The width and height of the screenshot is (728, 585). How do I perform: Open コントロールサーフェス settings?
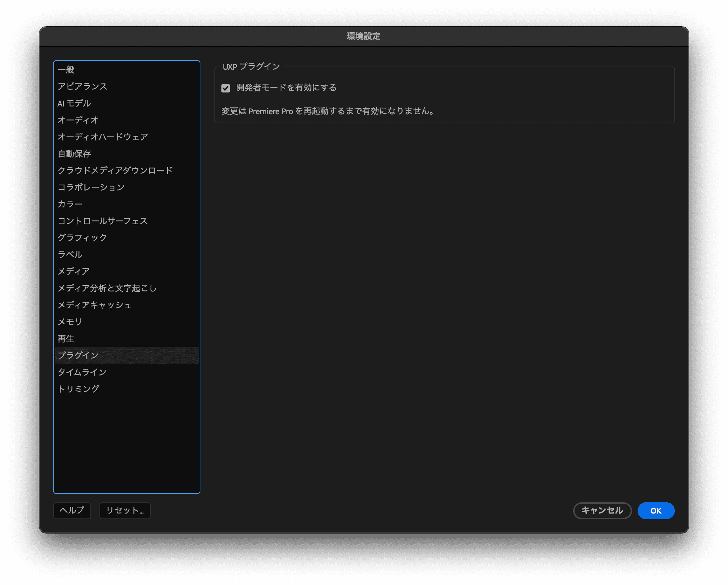click(103, 221)
